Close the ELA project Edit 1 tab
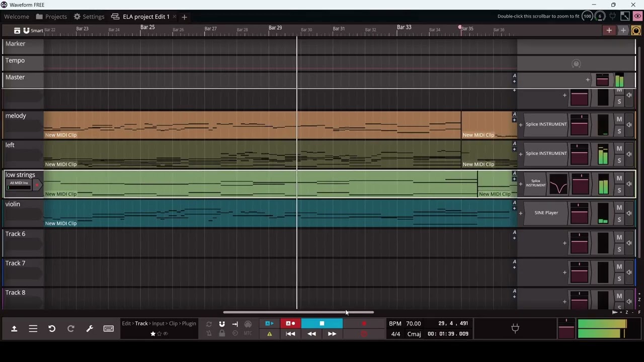The image size is (644, 362). (175, 17)
